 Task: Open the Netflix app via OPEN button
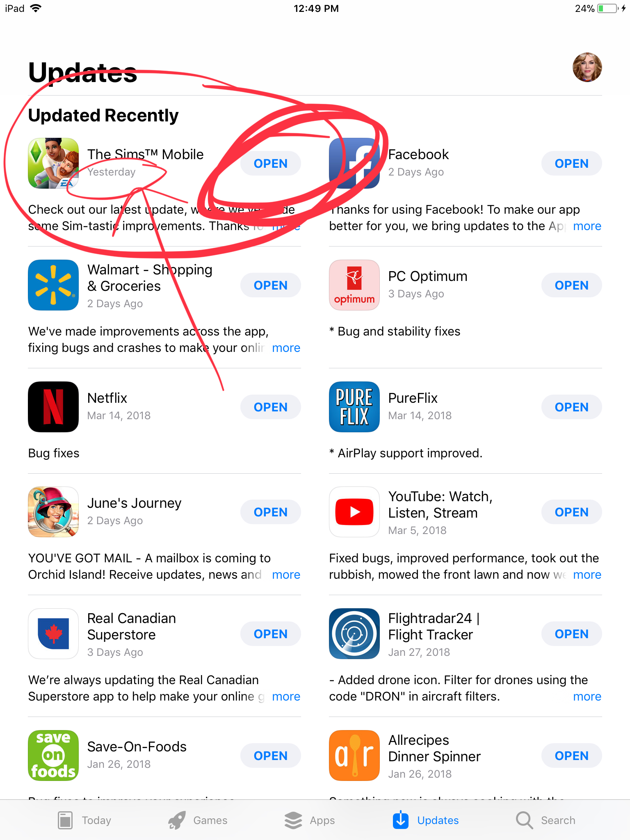[x=271, y=407]
